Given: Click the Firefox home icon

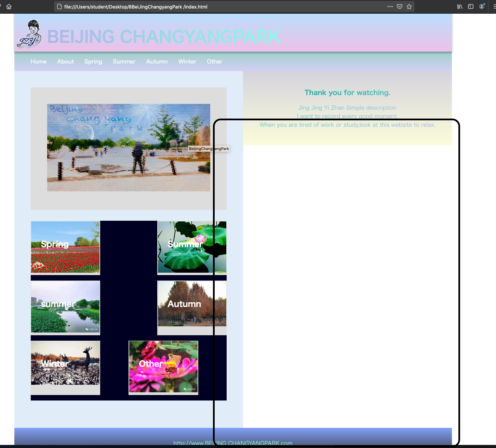Looking at the screenshot, I should 9,6.
